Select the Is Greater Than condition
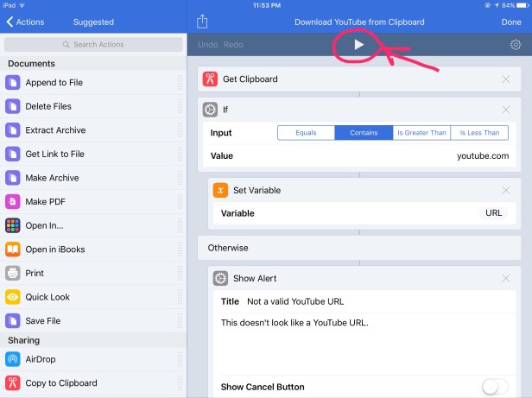The image size is (532, 398). (x=421, y=133)
